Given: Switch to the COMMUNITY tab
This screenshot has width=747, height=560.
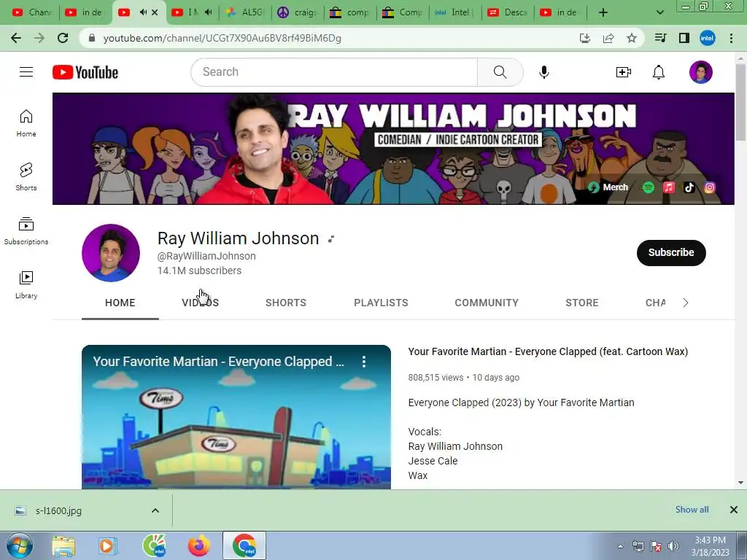Looking at the screenshot, I should pyautogui.click(x=487, y=303).
